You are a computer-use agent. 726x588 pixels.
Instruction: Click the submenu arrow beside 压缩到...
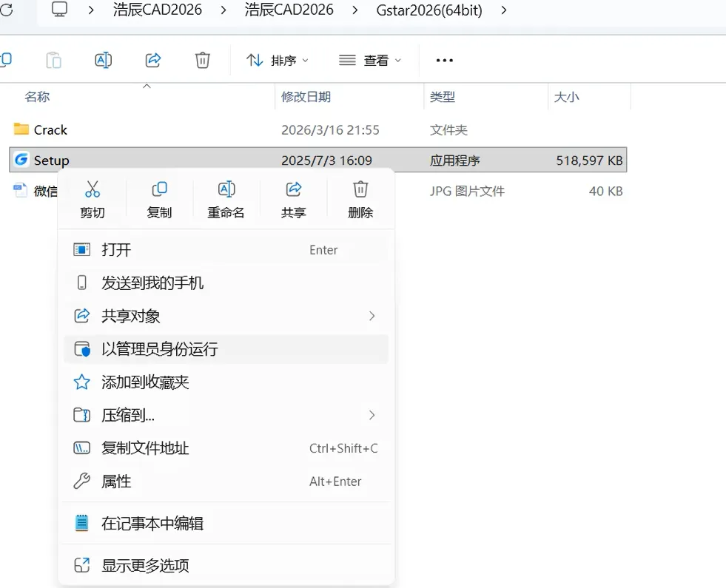(x=372, y=415)
